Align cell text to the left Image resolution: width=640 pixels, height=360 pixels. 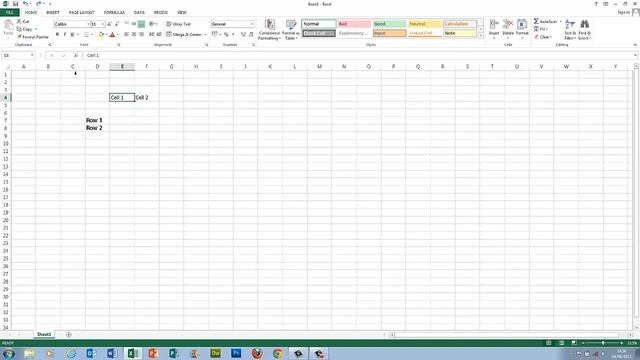[127, 35]
